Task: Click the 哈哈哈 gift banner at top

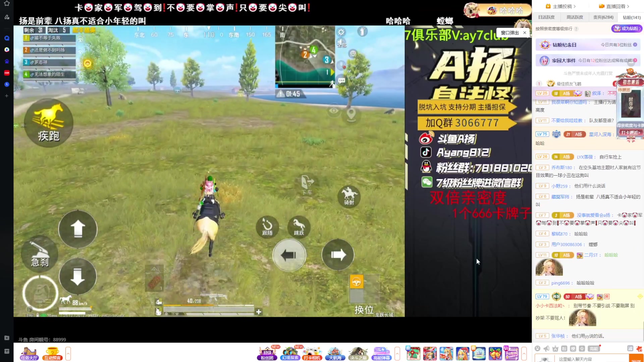Action: (498, 10)
